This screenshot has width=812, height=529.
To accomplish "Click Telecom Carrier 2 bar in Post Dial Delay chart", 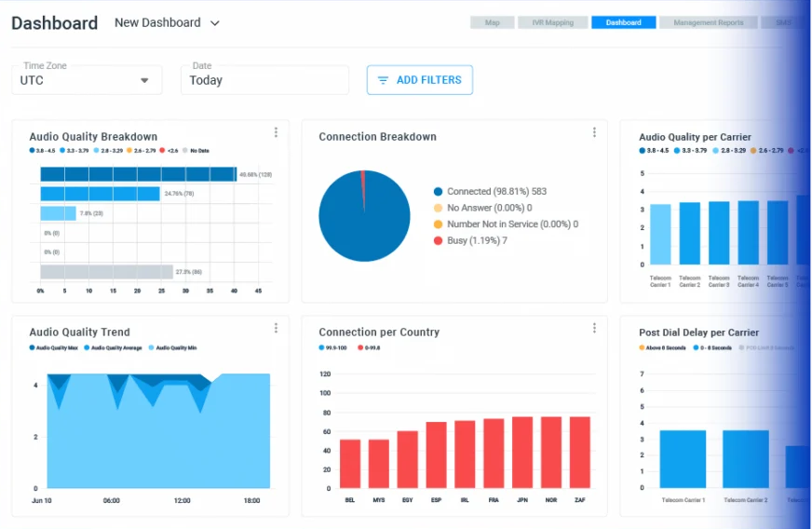I will click(746, 459).
